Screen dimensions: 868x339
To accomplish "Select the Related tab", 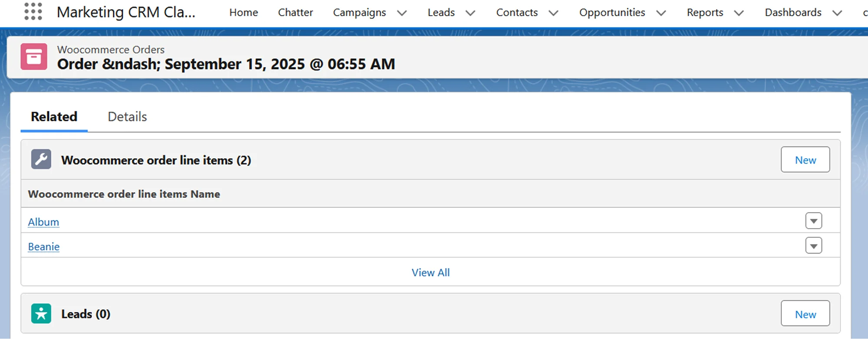I will [54, 117].
